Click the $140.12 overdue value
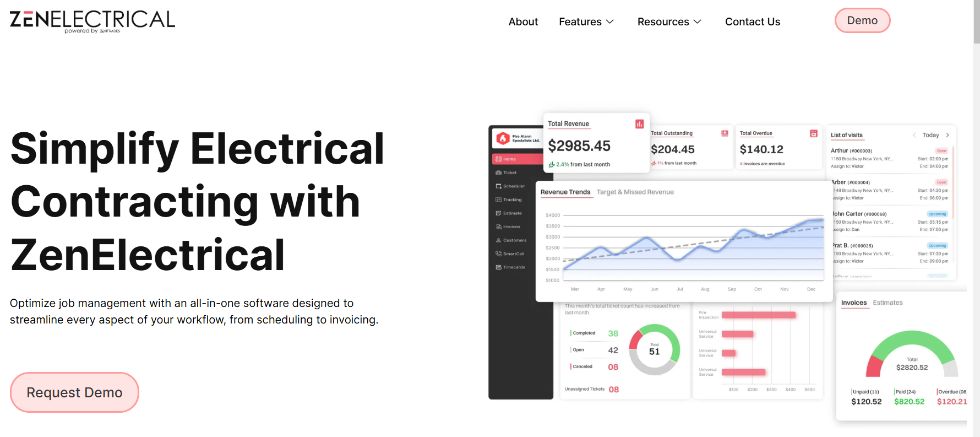Image resolution: width=980 pixels, height=437 pixels. point(761,149)
